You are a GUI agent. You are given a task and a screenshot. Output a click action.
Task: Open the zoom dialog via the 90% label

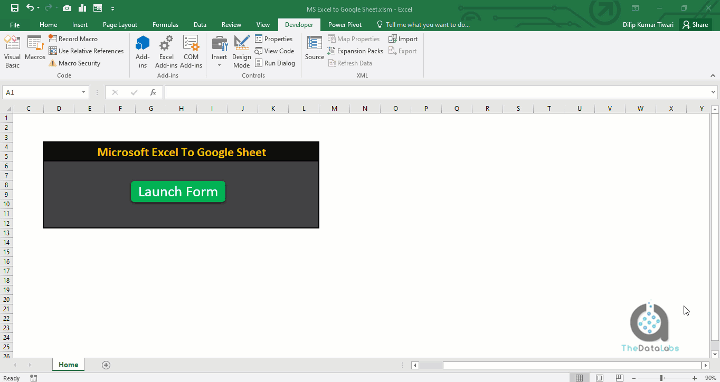(710, 378)
